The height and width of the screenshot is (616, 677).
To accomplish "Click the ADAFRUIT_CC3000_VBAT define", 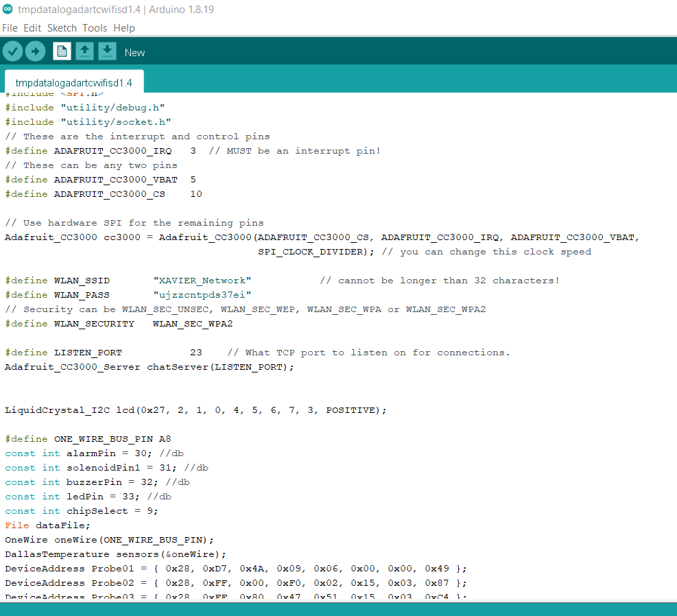I will (x=101, y=180).
